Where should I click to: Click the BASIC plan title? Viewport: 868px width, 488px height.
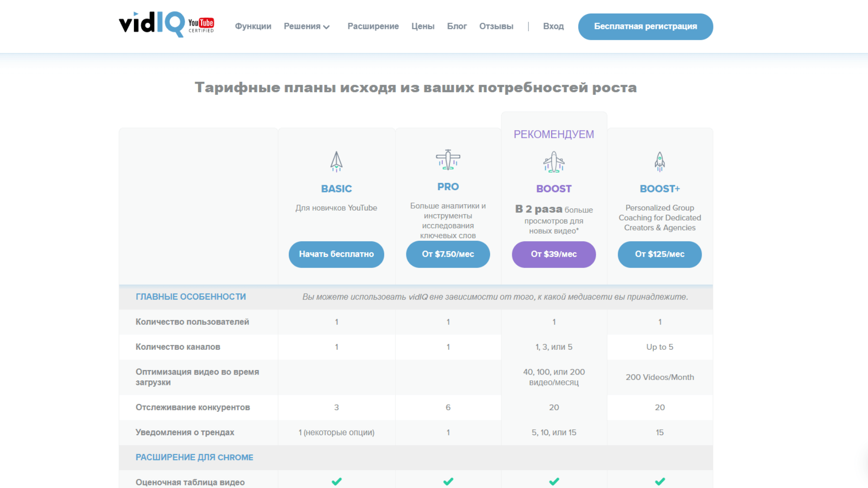click(x=336, y=189)
